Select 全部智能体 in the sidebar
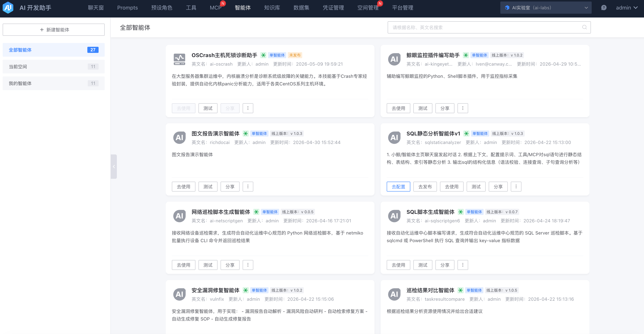Screen dimensions: 644x334 pyautogui.click(x=53, y=50)
